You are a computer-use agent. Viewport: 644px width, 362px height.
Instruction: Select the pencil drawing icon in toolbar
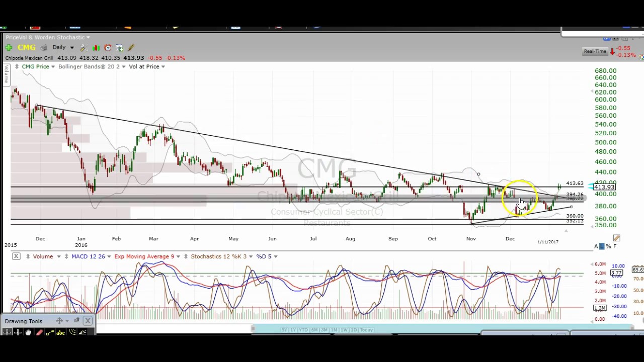[131, 48]
